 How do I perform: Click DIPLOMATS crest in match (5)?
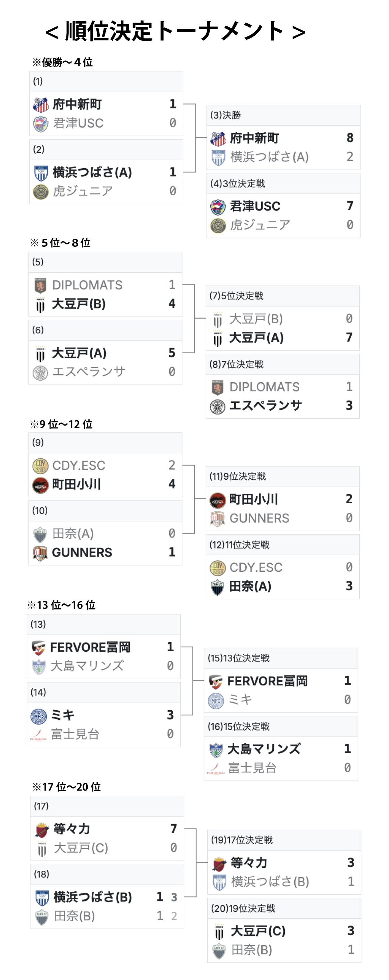tap(40, 285)
